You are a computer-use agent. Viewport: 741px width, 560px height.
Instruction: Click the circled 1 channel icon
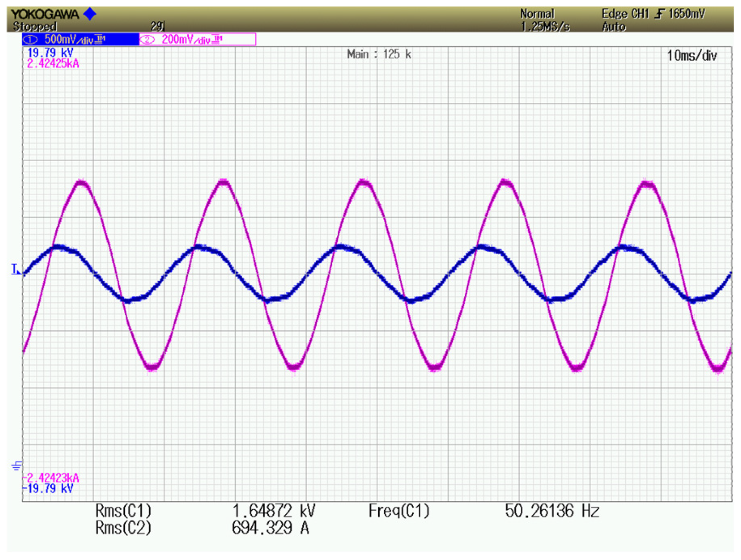point(31,40)
